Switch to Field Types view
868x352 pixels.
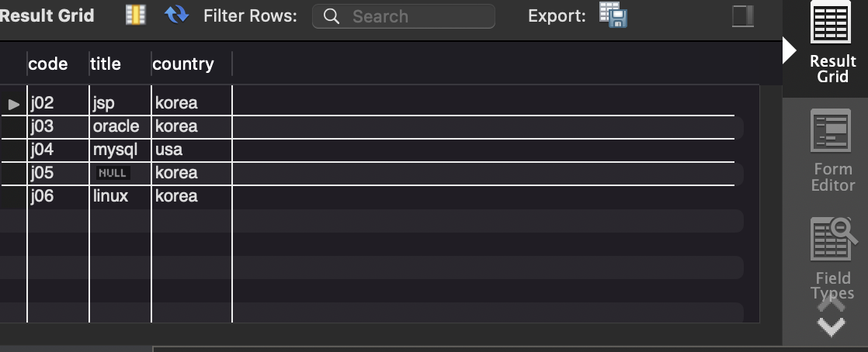click(832, 240)
